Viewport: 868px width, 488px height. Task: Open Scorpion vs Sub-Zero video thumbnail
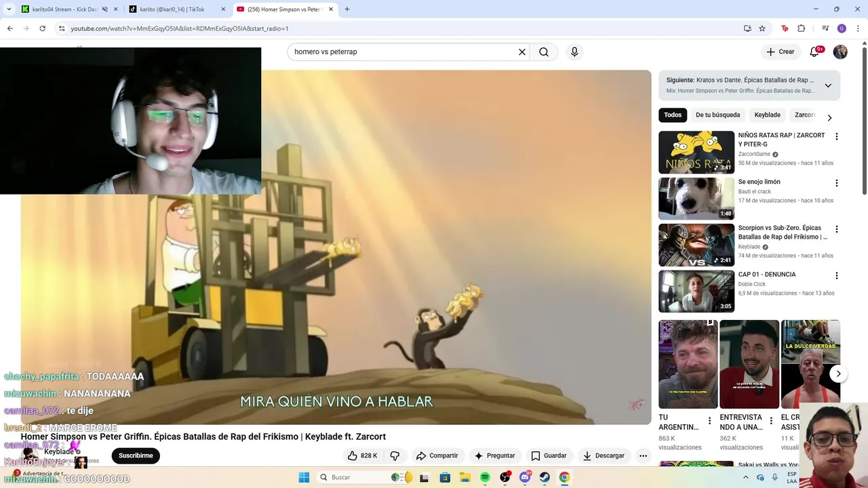[696, 245]
